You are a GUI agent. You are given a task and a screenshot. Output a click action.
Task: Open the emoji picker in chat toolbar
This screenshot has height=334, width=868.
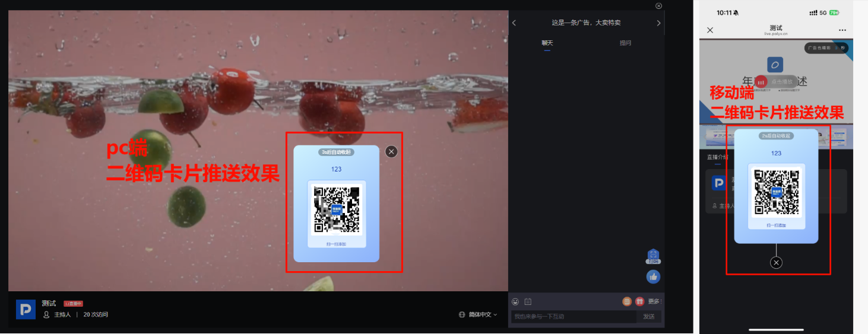[515, 301]
